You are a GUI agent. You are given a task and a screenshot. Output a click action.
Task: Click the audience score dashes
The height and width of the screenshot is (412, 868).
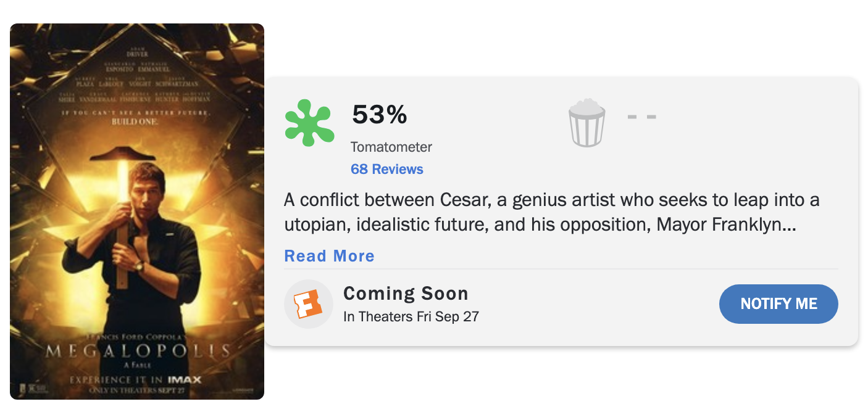tap(640, 116)
